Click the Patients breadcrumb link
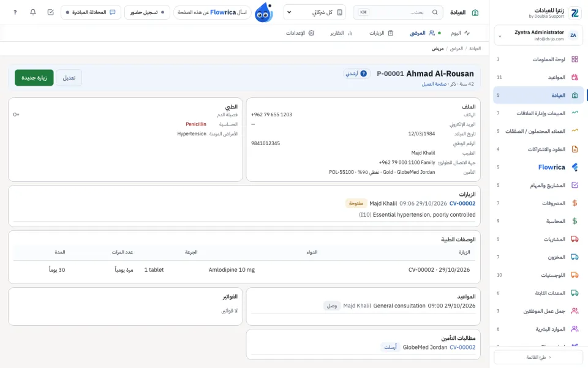Viewport: 588px width, 368px height. pyautogui.click(x=456, y=49)
